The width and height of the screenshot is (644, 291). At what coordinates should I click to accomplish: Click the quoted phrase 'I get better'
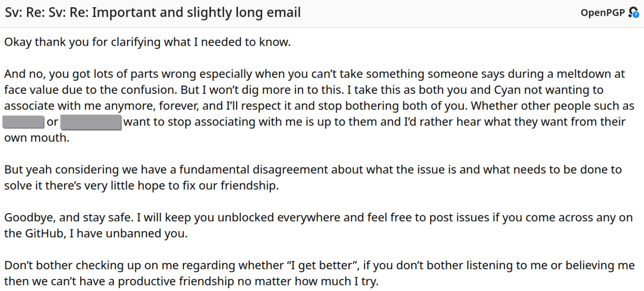pos(323,265)
